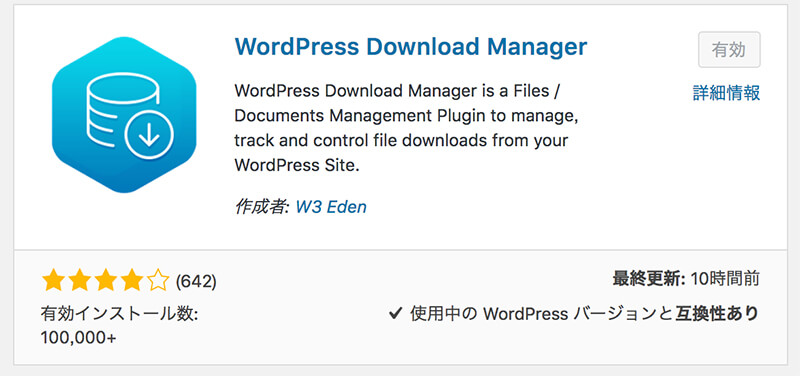Click the empty fifth rating star
This screenshot has height=376, width=800.
(x=158, y=281)
